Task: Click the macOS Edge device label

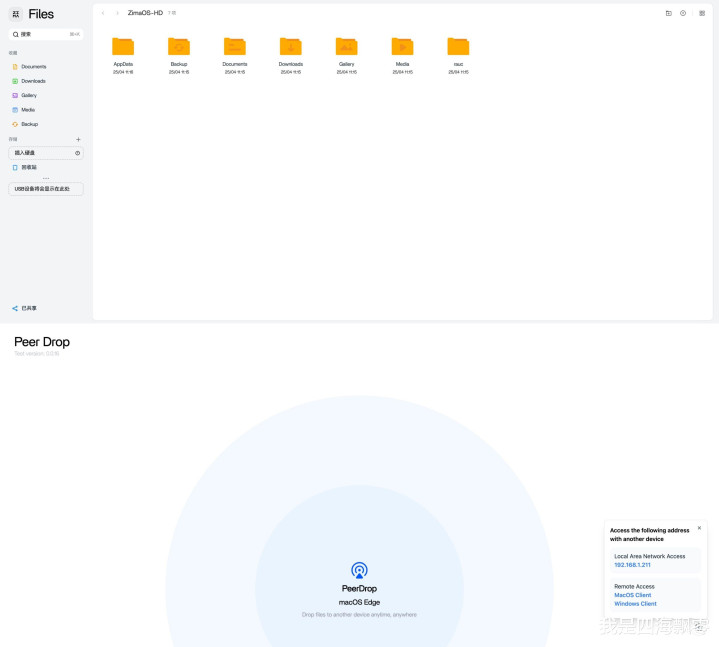Action: [x=360, y=603]
